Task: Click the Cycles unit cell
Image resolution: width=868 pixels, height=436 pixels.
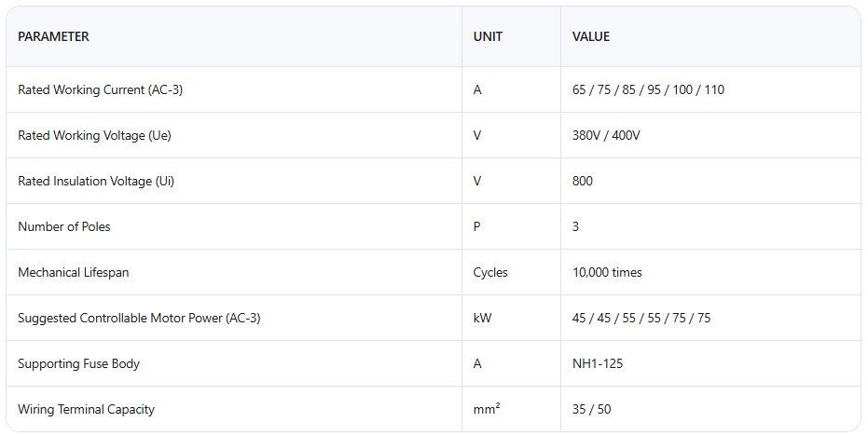Action: (x=490, y=272)
